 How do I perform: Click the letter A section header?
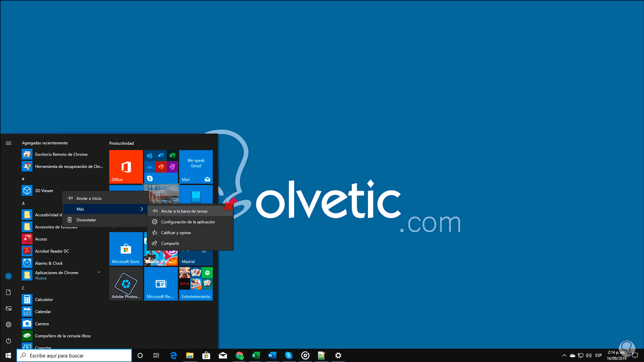23,204
